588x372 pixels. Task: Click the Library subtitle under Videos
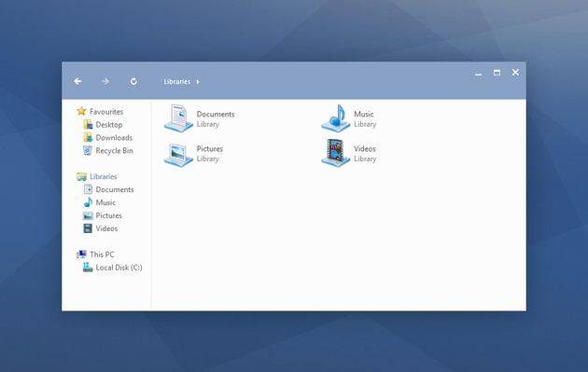coord(365,158)
